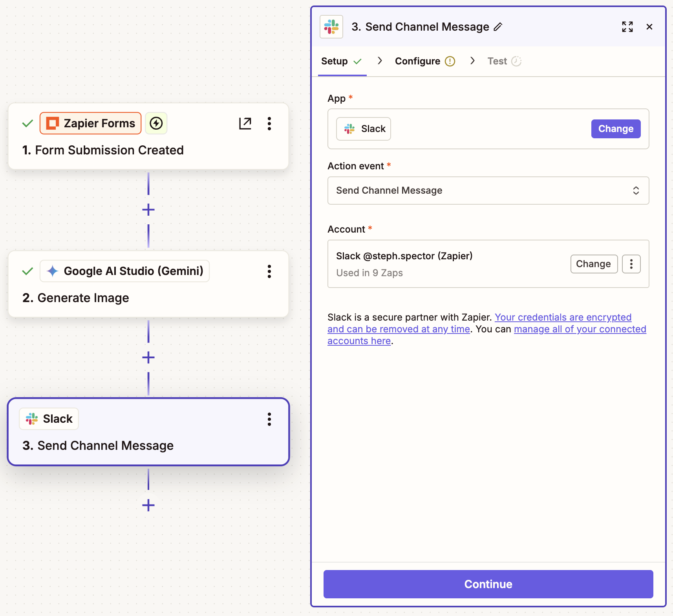This screenshot has width=673, height=616.
Task: Click the warning icon next to Configure
Action: [x=450, y=61]
